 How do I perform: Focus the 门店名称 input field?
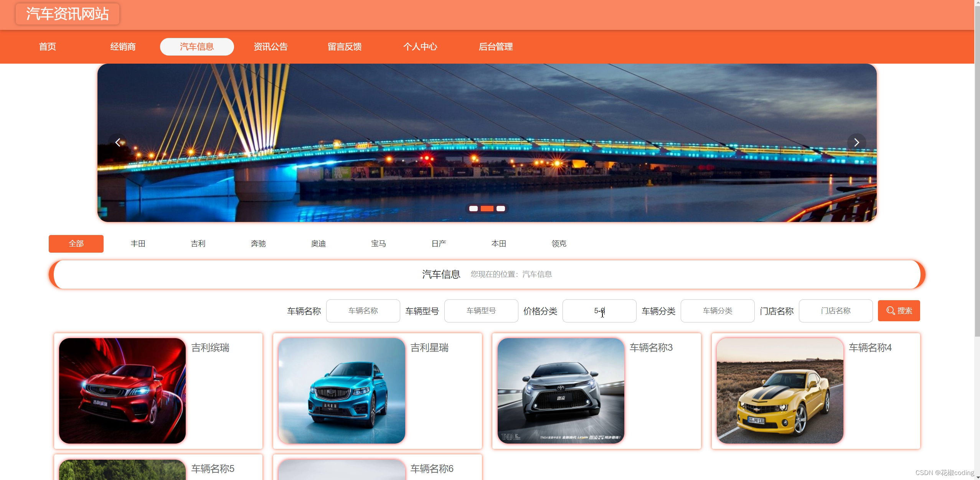tap(835, 311)
